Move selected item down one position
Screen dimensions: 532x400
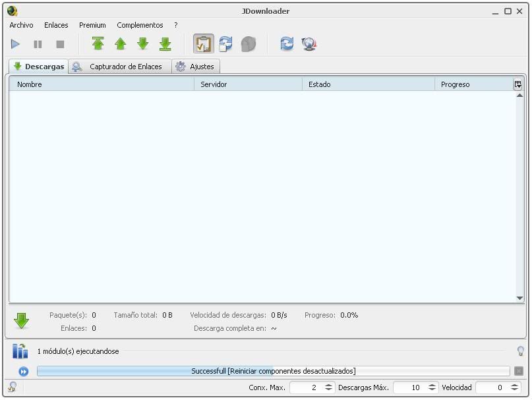(x=142, y=44)
